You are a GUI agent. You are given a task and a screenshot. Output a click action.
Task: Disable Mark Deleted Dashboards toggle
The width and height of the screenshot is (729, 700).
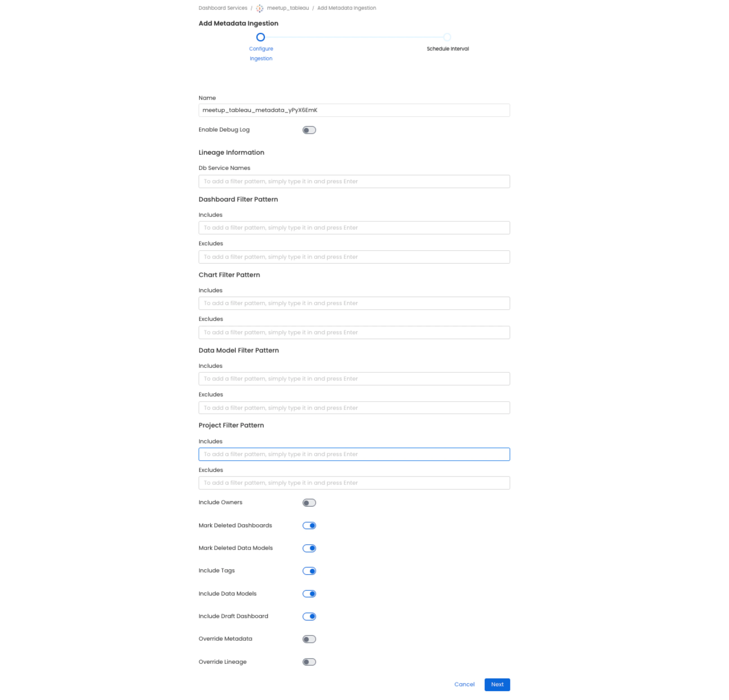click(309, 525)
